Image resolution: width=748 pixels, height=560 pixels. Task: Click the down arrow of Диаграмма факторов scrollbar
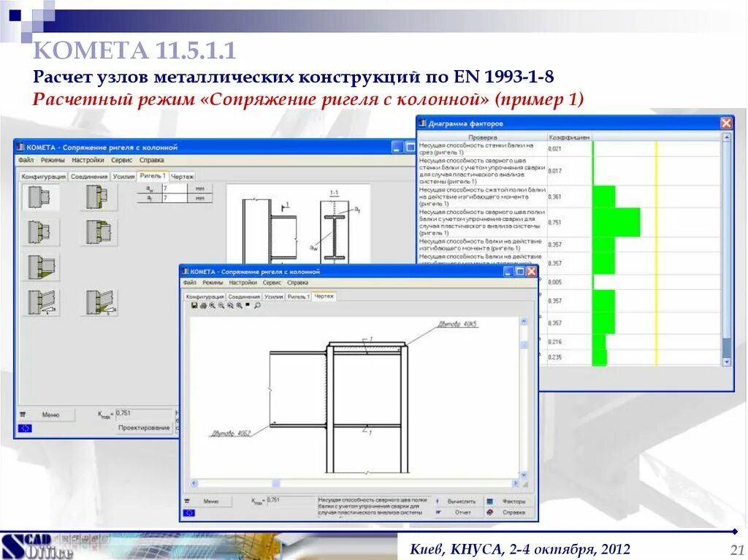tap(727, 362)
